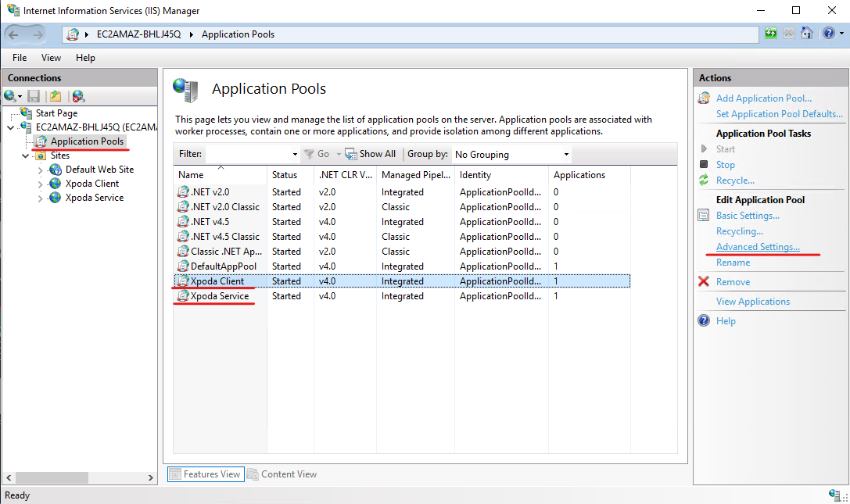Expand the Default Web Site node
Image resolution: width=850 pixels, height=504 pixels.
coord(40,170)
